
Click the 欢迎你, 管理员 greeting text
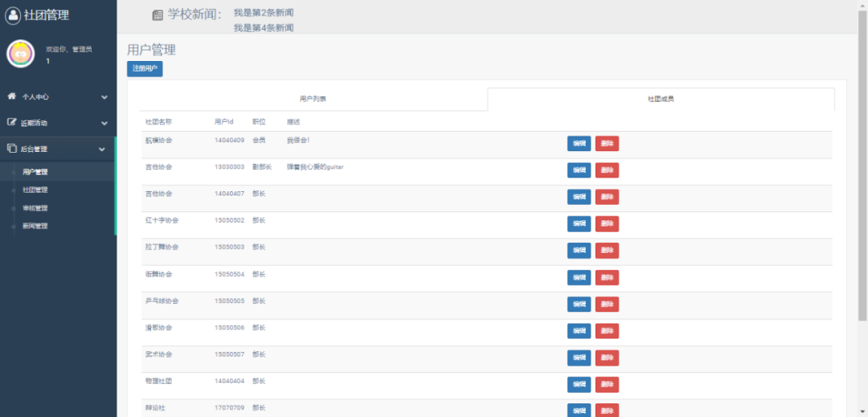68,49
